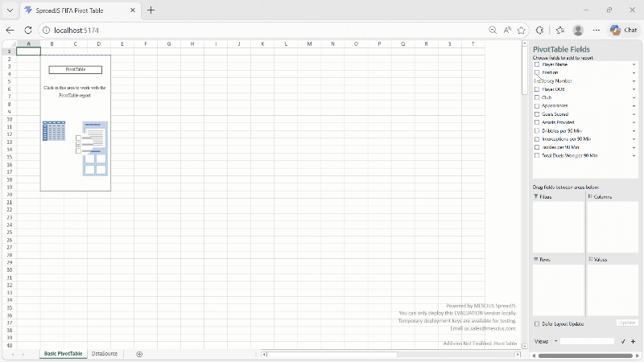The width and height of the screenshot is (644, 362).
Task: Click the sheet tab next navigation arrow
Action: (x=23, y=354)
